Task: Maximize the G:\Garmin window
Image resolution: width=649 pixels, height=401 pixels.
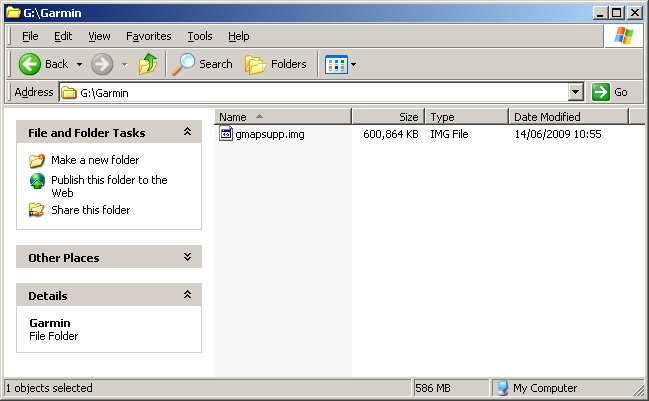Action: click(616, 13)
